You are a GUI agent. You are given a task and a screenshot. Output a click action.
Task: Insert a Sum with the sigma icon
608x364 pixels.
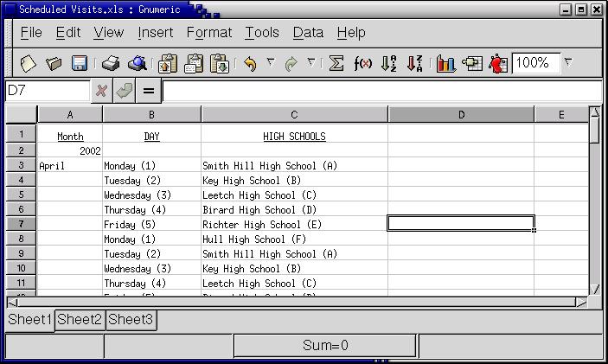336,63
